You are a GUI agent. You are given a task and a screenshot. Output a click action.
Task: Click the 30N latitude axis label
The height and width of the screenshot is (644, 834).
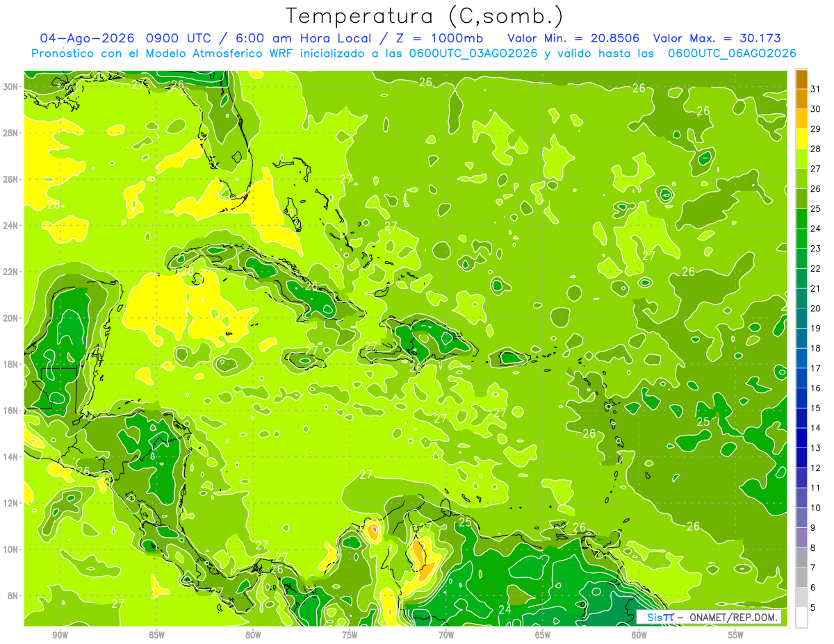tap(12, 87)
